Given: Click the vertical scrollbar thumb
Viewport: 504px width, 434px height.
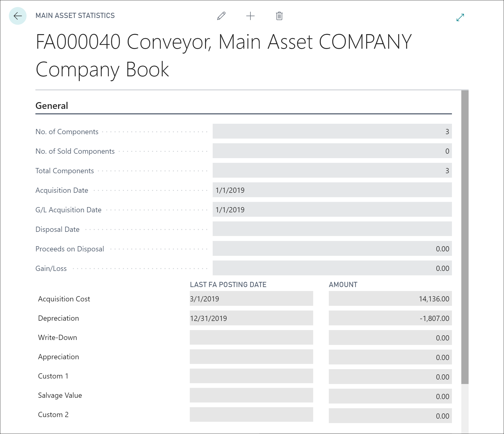Looking at the screenshot, I should (465, 237).
